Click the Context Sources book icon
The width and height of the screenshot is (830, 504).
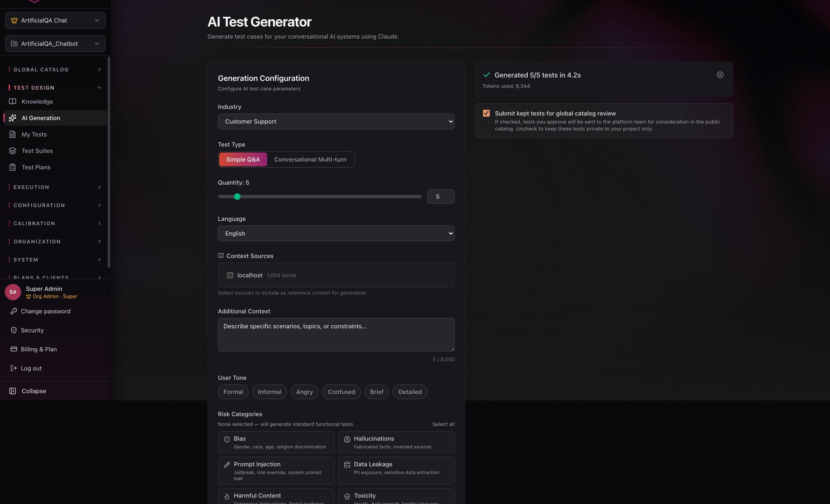pyautogui.click(x=221, y=256)
